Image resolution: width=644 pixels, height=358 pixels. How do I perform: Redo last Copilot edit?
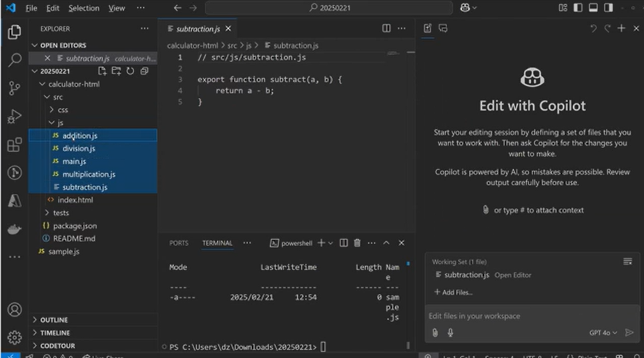tap(607, 28)
